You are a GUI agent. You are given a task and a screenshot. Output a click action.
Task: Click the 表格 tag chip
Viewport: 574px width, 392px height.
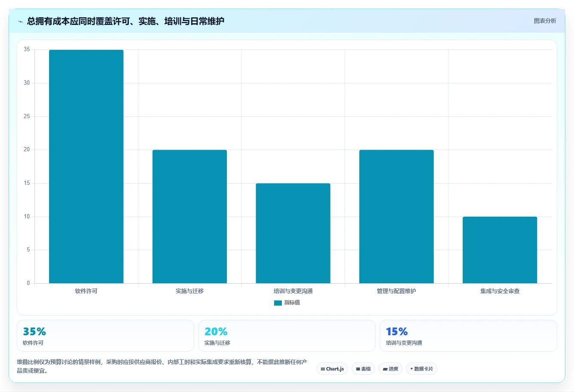[363, 369]
